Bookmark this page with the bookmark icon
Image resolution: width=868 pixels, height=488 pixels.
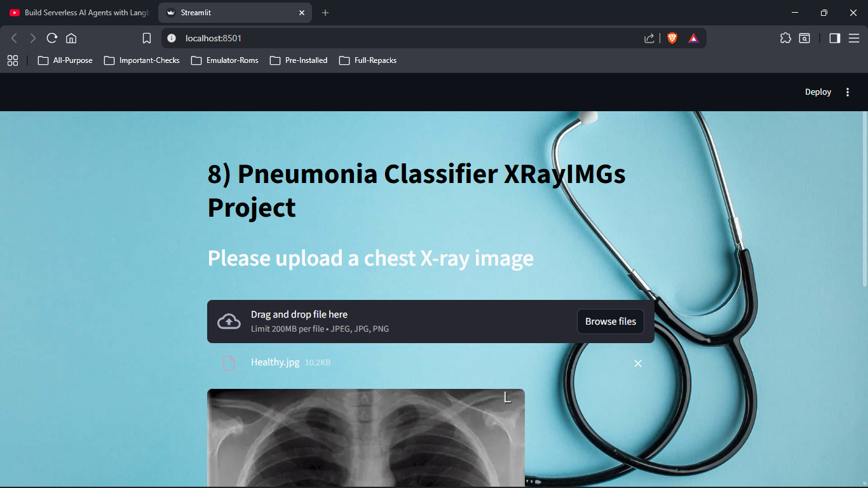click(x=147, y=38)
